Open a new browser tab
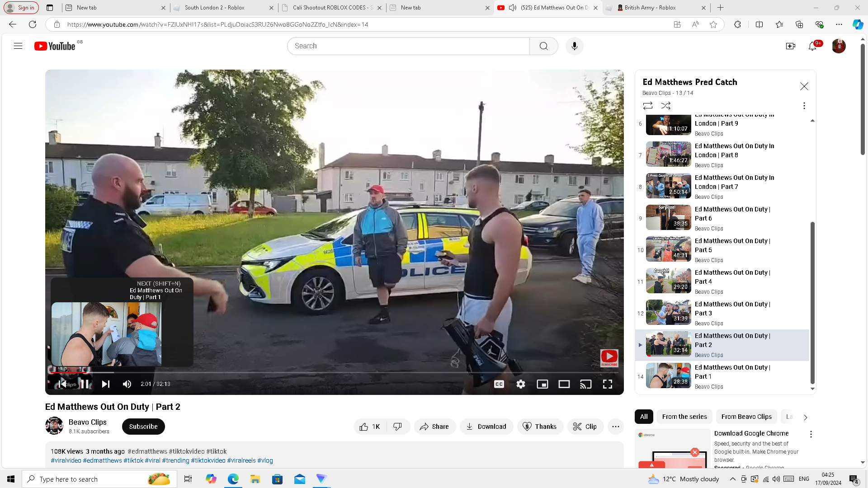868x488 pixels. point(721,8)
